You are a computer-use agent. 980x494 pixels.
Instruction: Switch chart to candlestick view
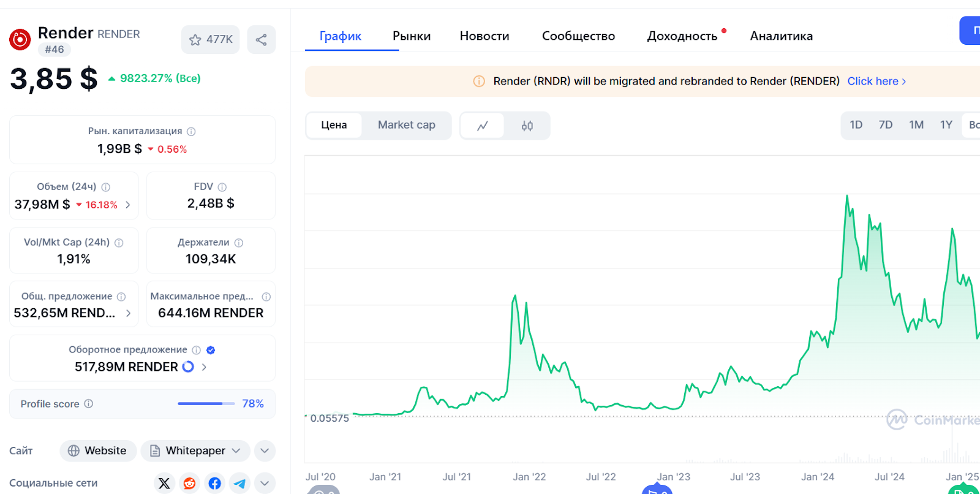click(527, 126)
